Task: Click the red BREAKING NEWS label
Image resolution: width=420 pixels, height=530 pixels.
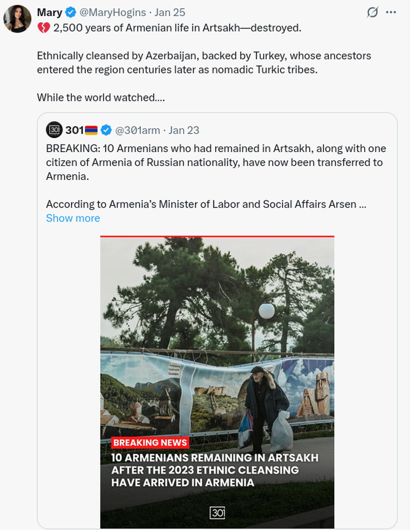Action: pyautogui.click(x=150, y=443)
